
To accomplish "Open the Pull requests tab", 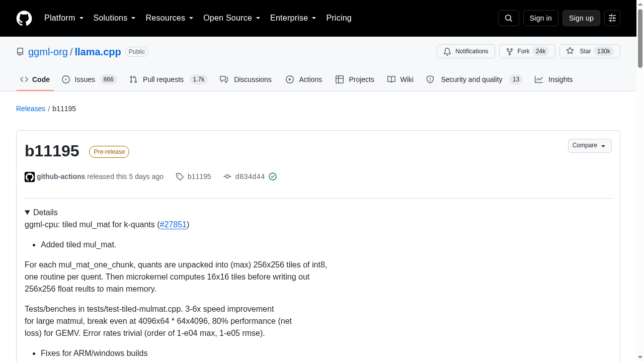I will coord(168,79).
